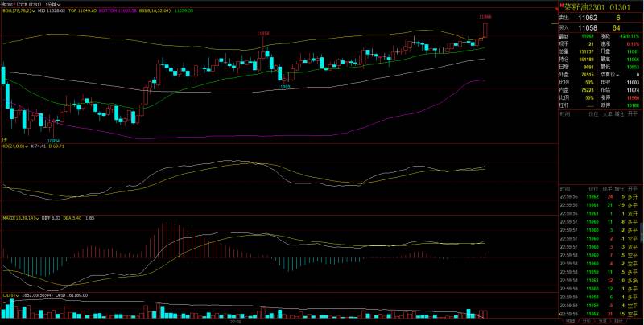
Task: Click the 买入 price 11058 in quote panel
Action: [x=588, y=28]
